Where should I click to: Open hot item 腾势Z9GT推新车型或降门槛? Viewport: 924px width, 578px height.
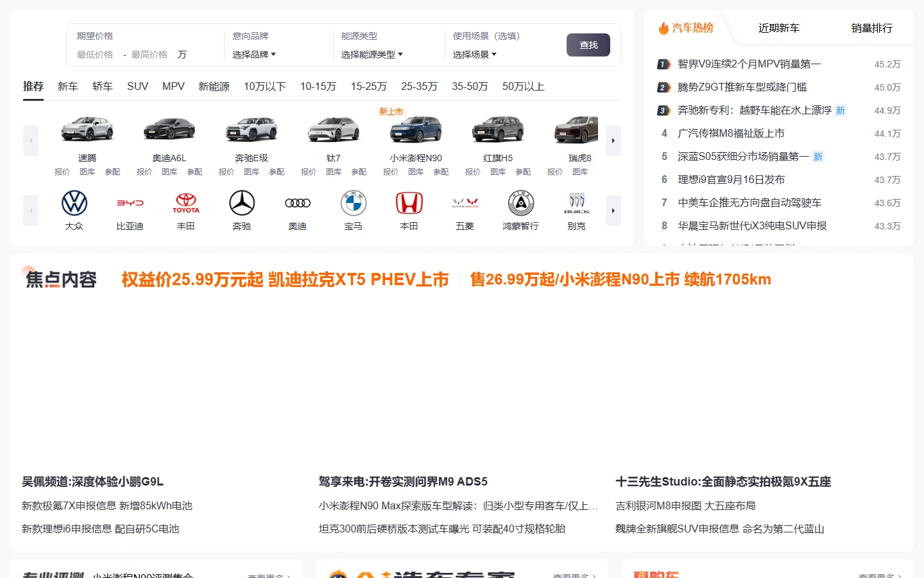742,87
